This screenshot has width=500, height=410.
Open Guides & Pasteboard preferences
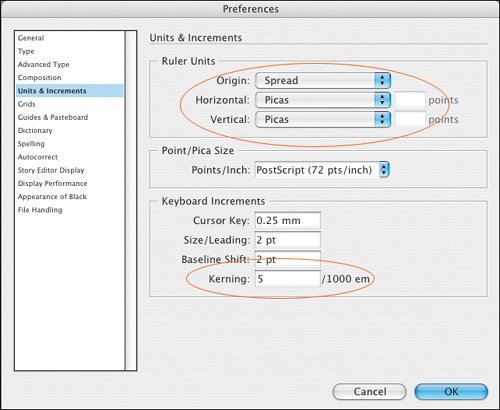pyautogui.click(x=53, y=117)
